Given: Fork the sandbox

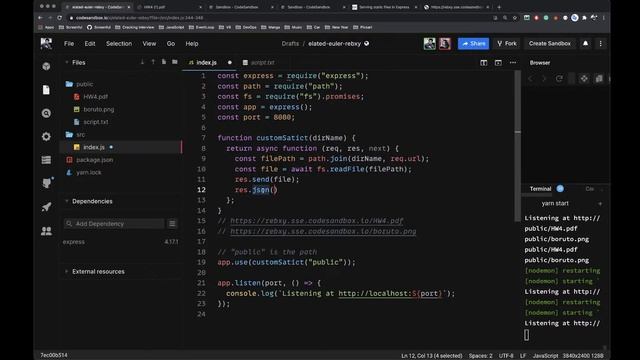Looking at the screenshot, I should tap(507, 43).
